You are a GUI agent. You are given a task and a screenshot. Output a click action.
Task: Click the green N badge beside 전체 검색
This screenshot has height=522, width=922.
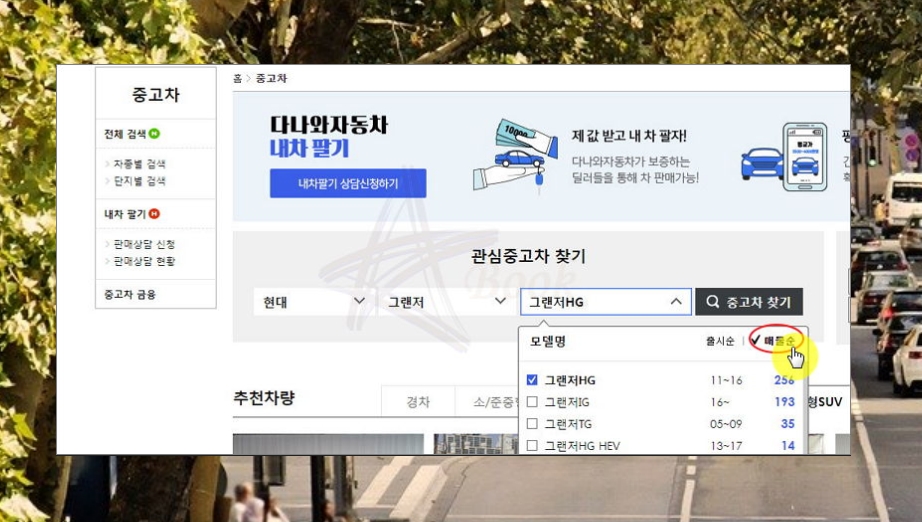tap(154, 134)
